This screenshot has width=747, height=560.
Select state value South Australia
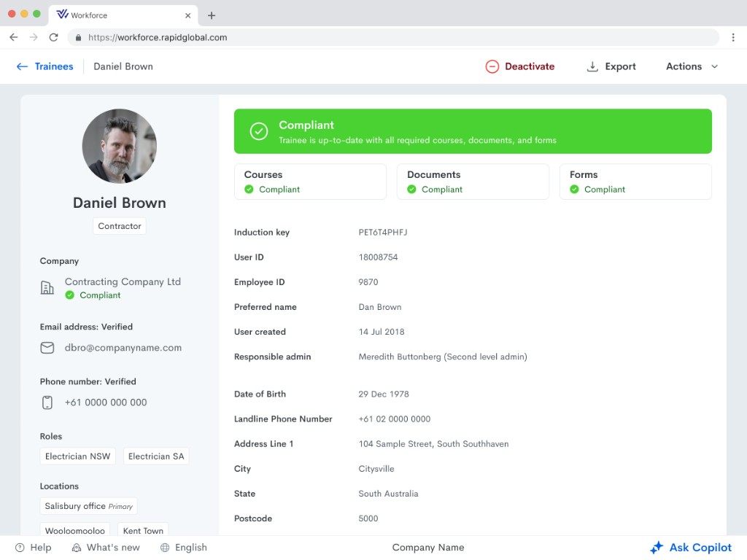click(388, 494)
